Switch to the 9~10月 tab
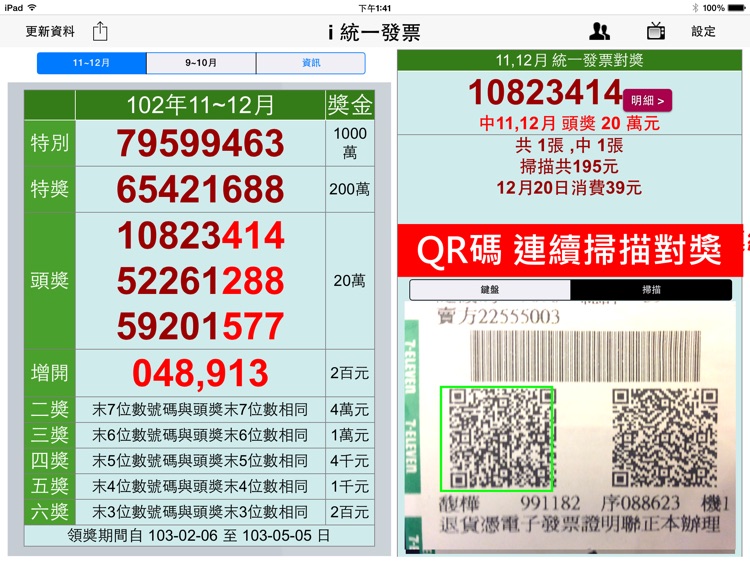Screen dimensions: 750x563 click(201, 63)
